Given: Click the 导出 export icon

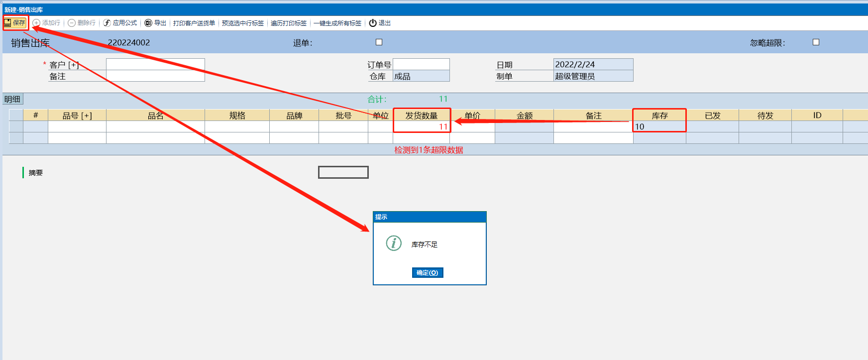Looking at the screenshot, I should (148, 23).
